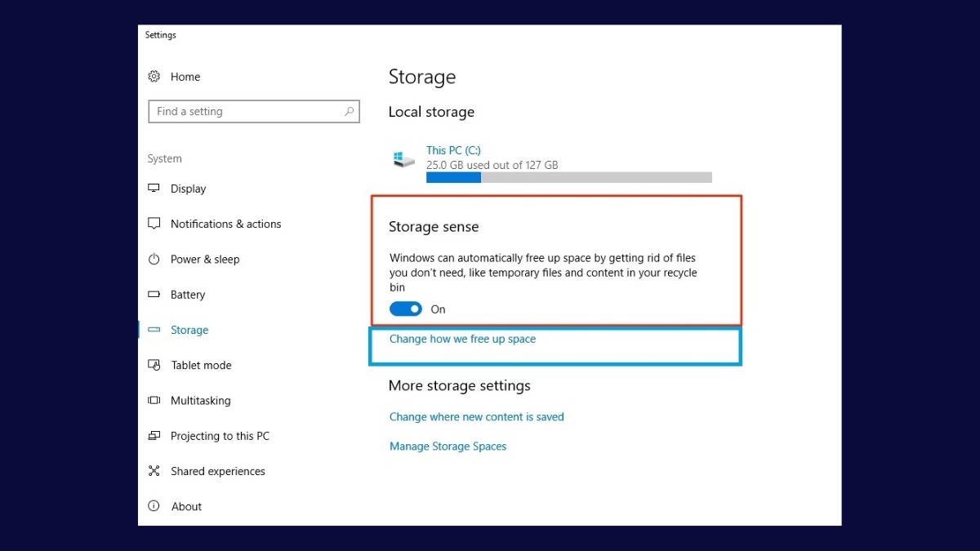Click the Shared experiences icon
This screenshot has height=551, width=980.
tap(154, 471)
